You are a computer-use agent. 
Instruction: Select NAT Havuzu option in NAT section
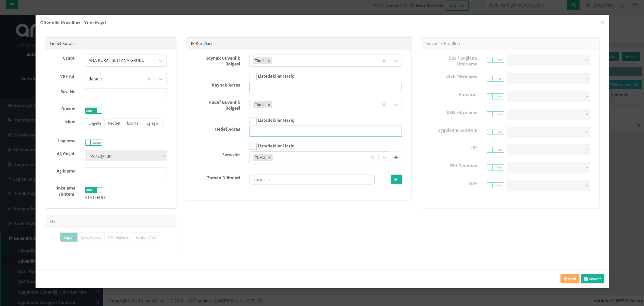point(119,237)
